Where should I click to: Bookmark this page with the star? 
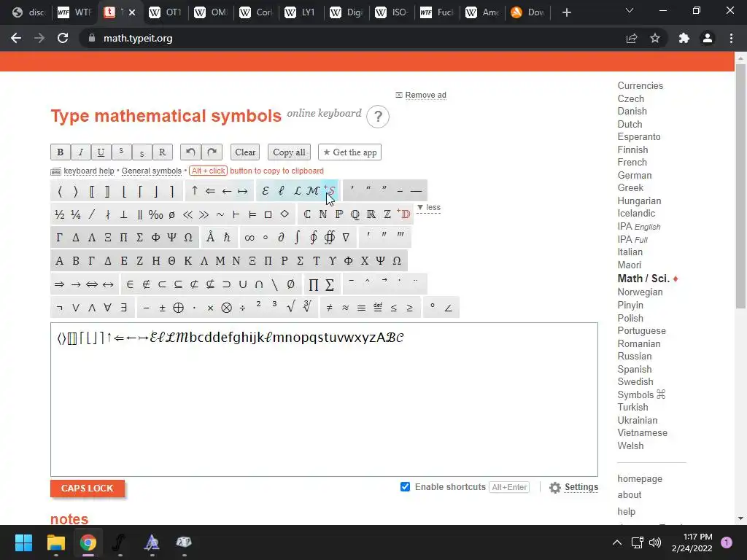[655, 38]
